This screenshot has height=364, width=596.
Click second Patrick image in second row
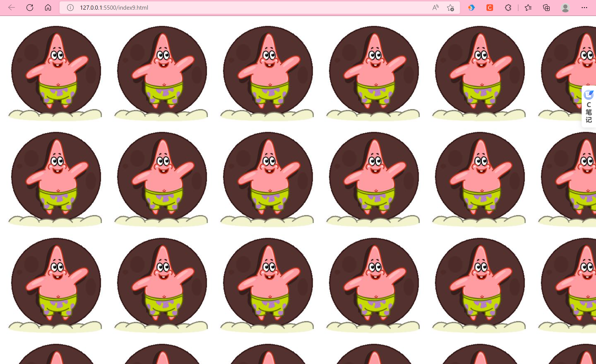[162, 178]
